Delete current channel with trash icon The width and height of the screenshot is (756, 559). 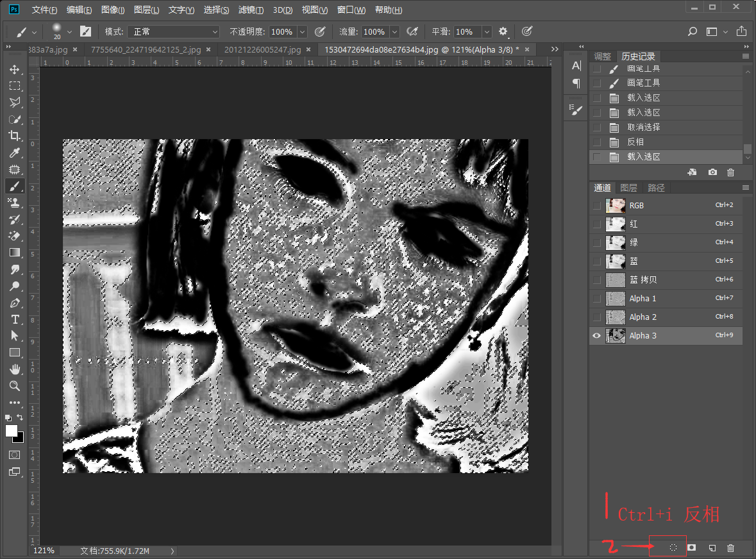click(731, 547)
